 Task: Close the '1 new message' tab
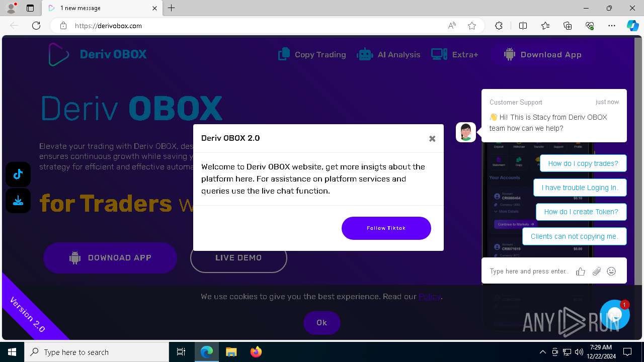coord(154,8)
